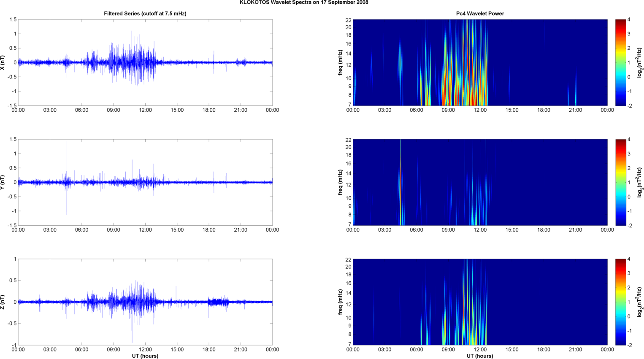Click the middle wavelet plot's colorbar
The image size is (644, 359).
point(620,182)
